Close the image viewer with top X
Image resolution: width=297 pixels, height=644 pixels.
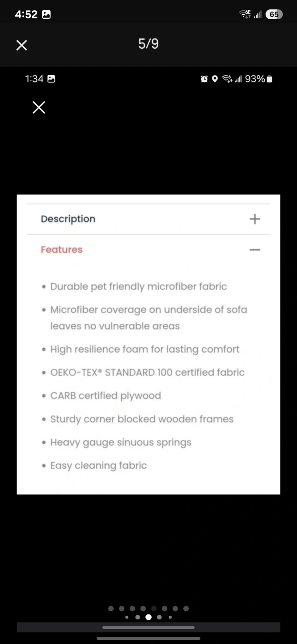click(x=21, y=45)
